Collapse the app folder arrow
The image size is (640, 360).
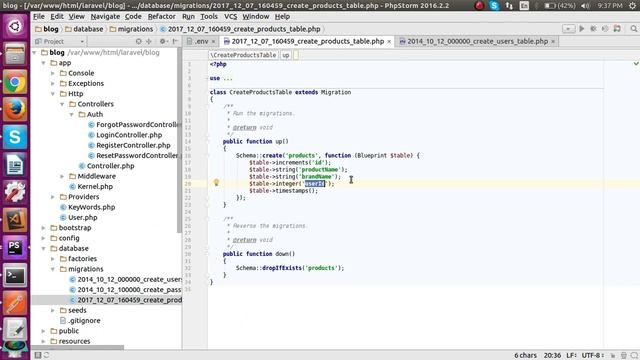[x=44, y=63]
